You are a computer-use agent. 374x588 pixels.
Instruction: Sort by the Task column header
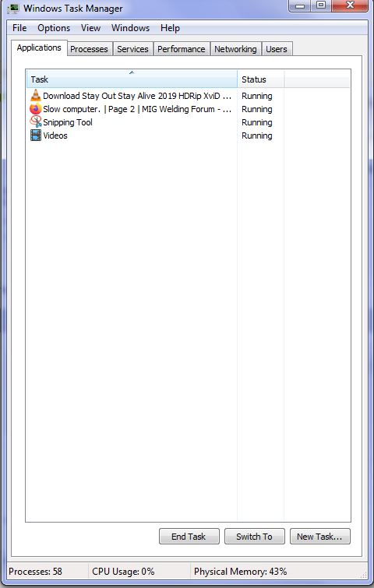(132, 79)
